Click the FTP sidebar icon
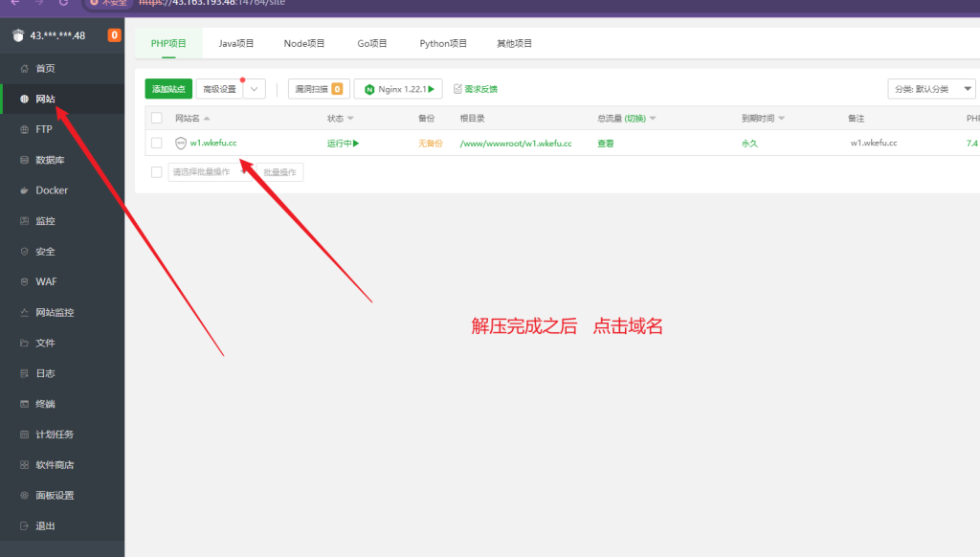Screen dimensions: 980x557 24,129
